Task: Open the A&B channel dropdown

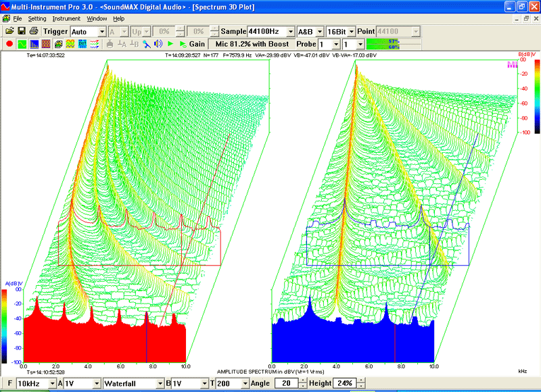Action: 320,32
